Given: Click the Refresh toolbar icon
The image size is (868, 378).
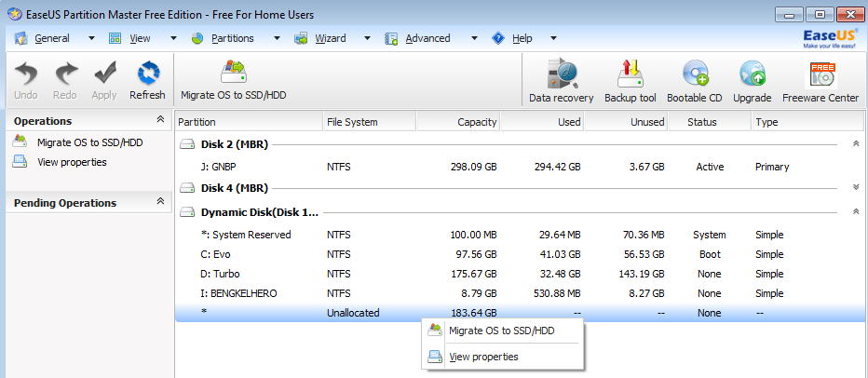Looking at the screenshot, I should tap(147, 80).
